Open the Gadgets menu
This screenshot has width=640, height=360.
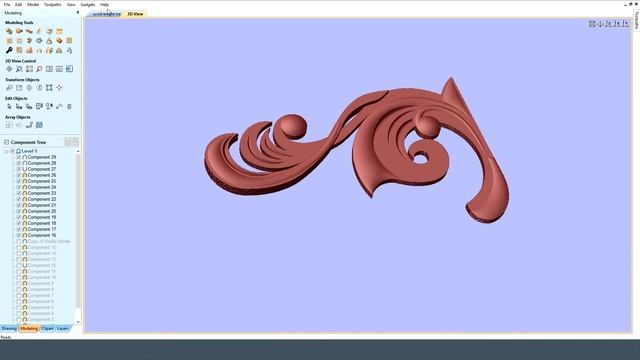pos(88,4)
